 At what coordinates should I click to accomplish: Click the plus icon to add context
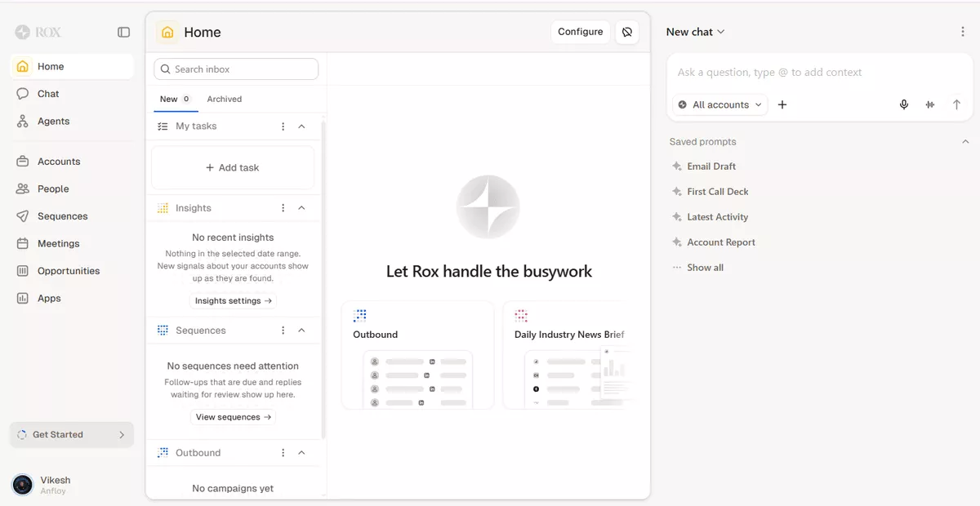[x=782, y=104]
